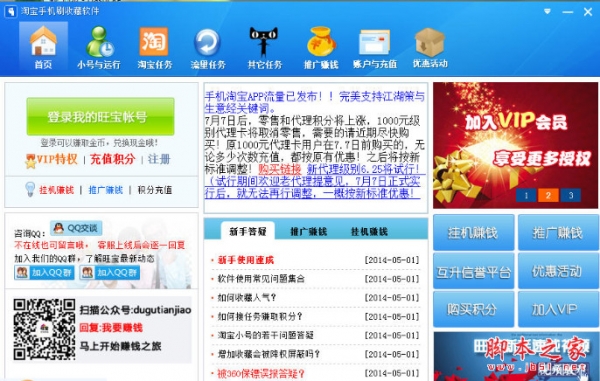Open 如何收藏人气？ article

tap(247, 298)
